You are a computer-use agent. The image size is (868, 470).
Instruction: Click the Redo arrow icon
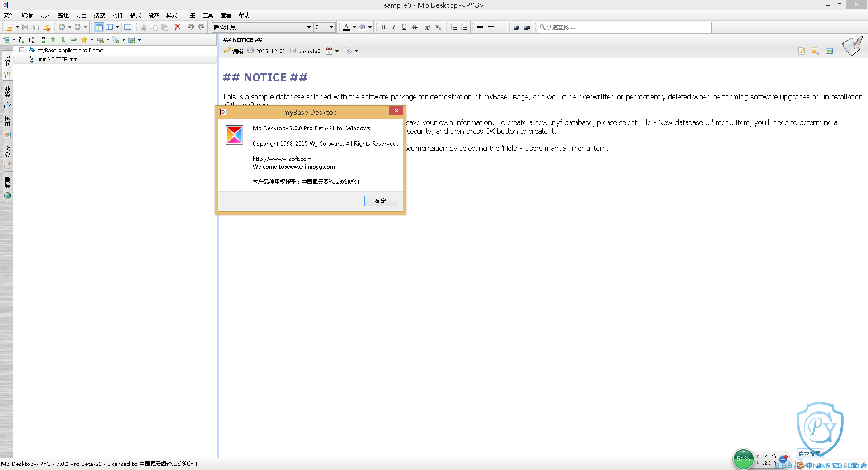201,27
